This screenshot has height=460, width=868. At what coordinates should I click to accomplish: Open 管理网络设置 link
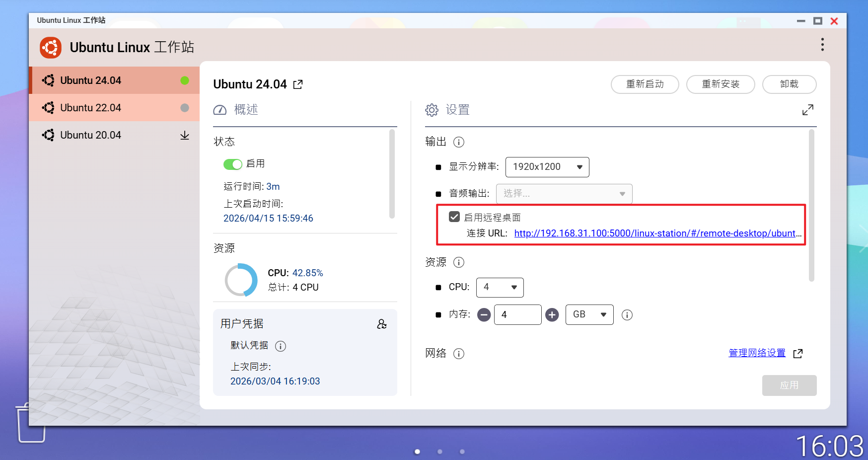coord(757,353)
